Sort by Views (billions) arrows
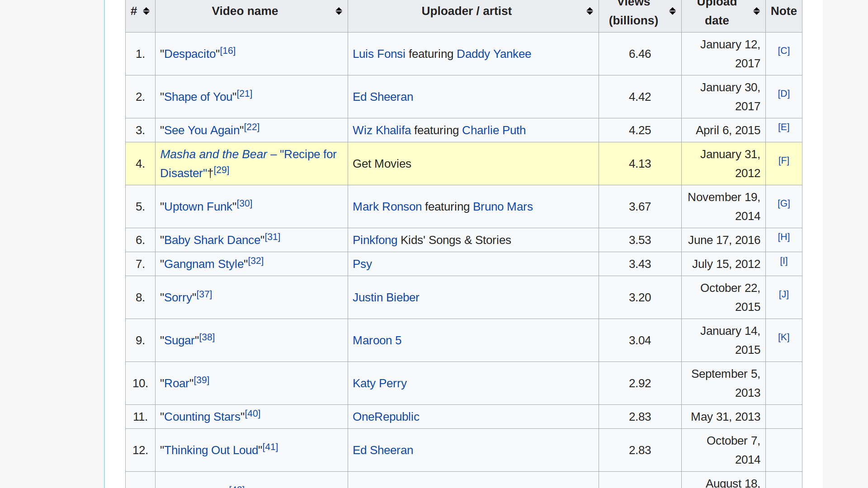 (672, 11)
